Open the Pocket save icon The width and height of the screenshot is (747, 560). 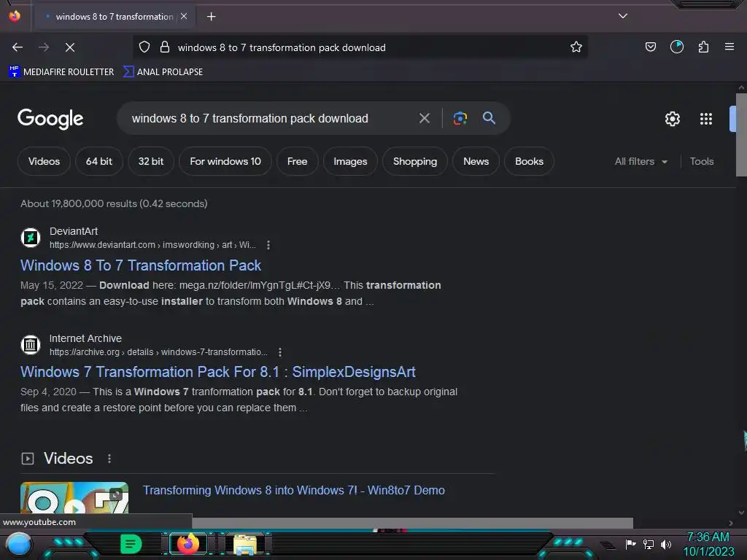[x=650, y=47]
